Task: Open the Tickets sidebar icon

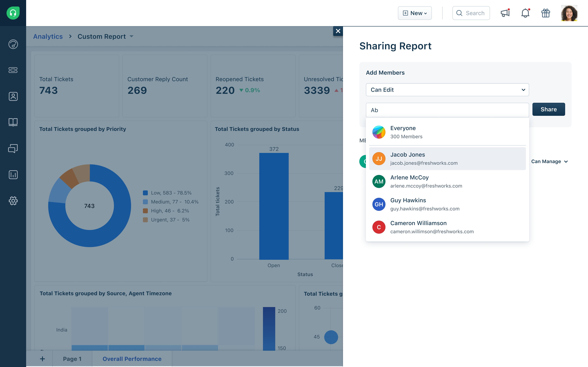Action: click(13, 70)
